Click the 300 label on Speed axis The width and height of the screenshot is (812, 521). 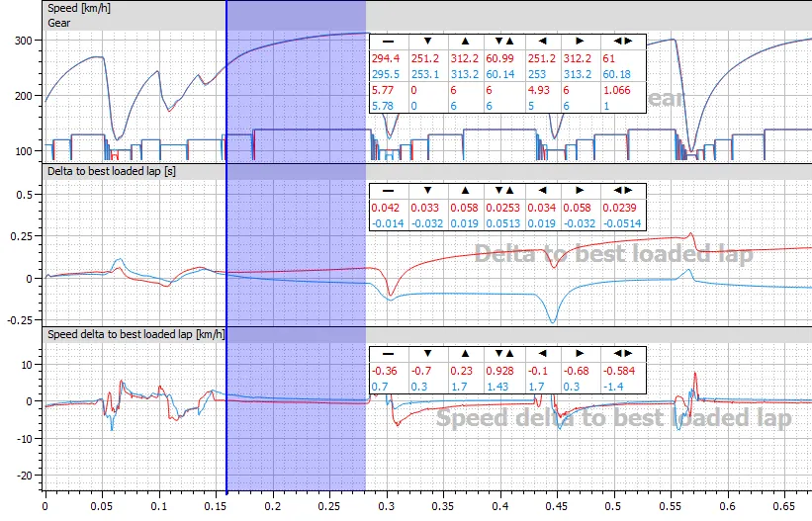point(22,41)
